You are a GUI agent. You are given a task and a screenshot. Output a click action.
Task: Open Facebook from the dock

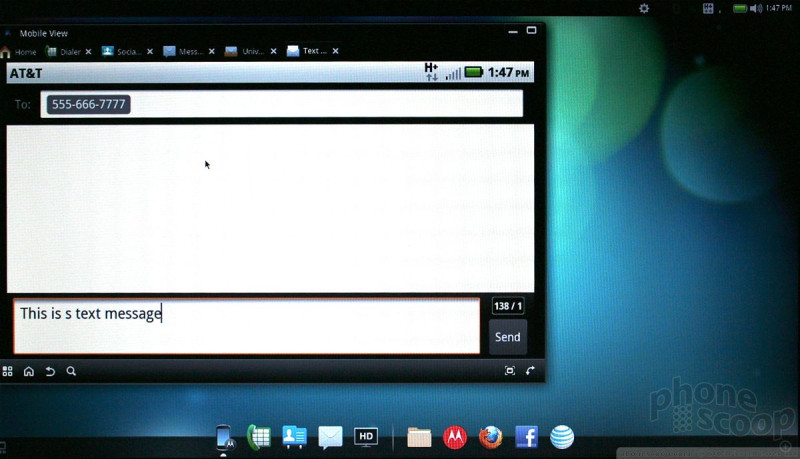527,438
